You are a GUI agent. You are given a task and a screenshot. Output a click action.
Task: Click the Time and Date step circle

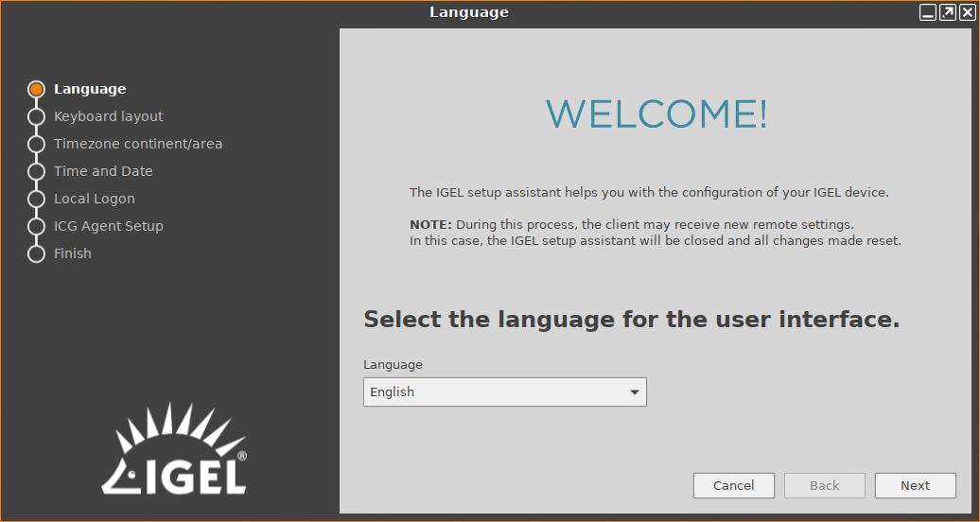click(x=36, y=171)
